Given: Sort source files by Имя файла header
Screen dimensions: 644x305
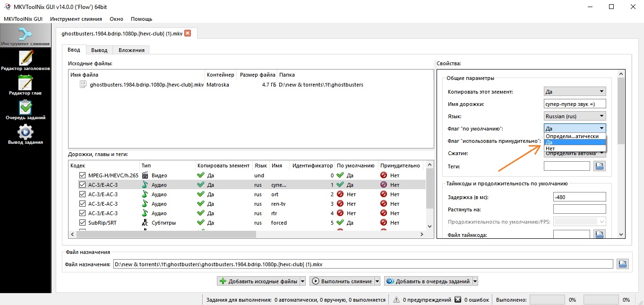Looking at the screenshot, I should coord(137,75).
